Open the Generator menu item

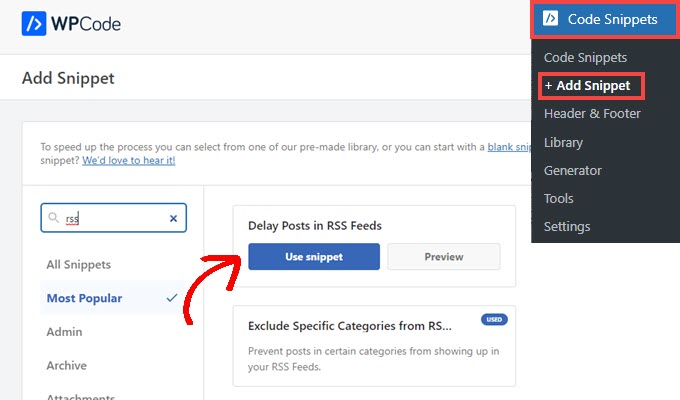[572, 170]
